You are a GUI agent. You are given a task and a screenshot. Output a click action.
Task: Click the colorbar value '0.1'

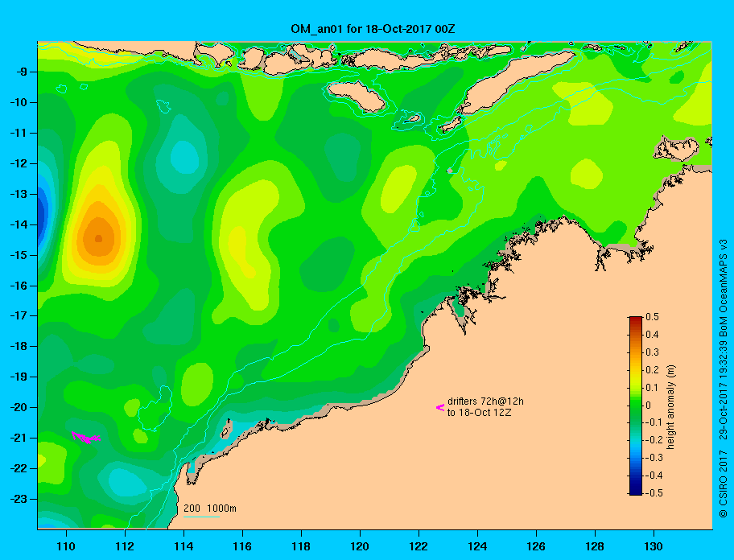pos(652,387)
